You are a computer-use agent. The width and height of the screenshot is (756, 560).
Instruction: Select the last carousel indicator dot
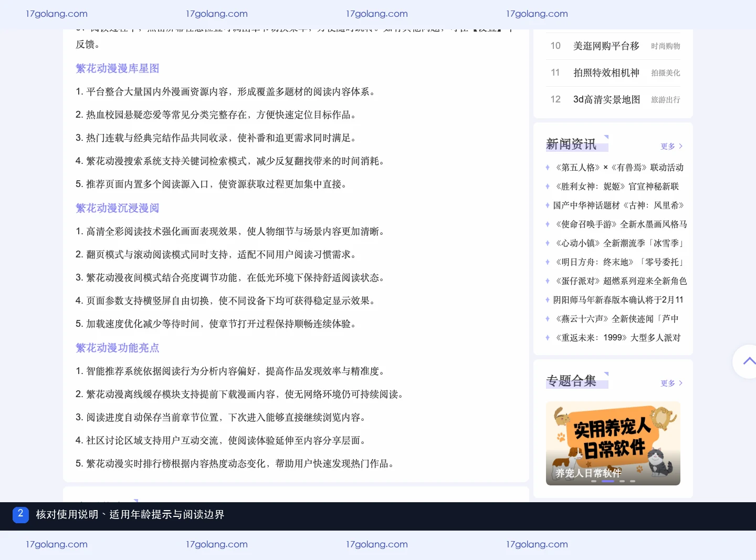tap(633, 481)
